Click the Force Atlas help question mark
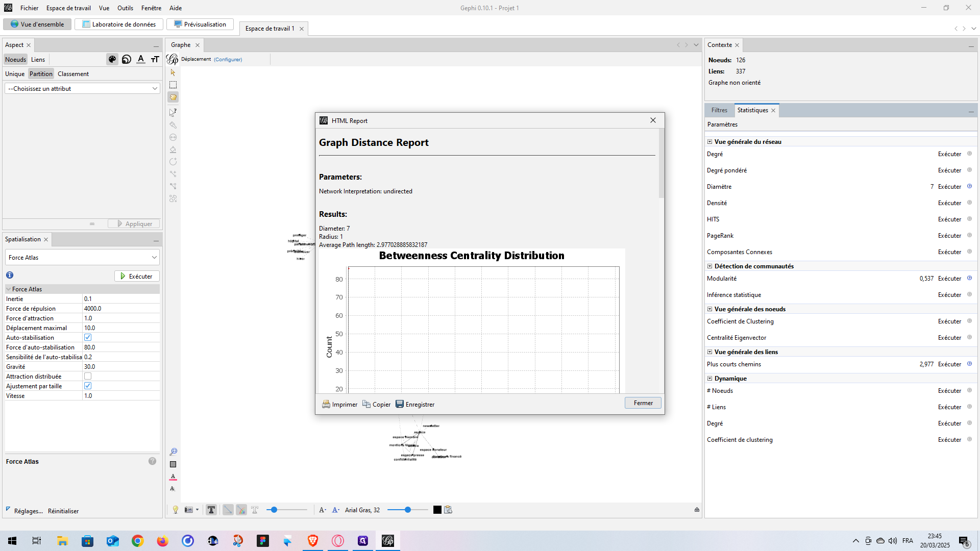Viewport: 980px width, 551px height. pyautogui.click(x=152, y=461)
